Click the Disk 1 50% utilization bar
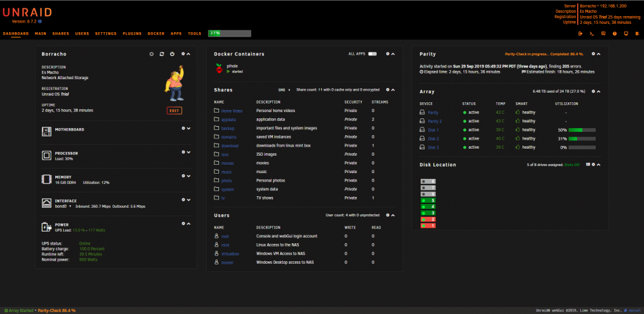This screenshot has width=644, height=314. click(x=582, y=130)
